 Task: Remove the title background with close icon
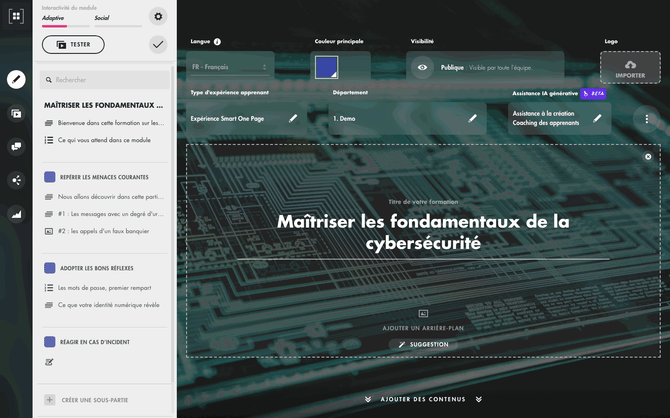click(x=648, y=157)
